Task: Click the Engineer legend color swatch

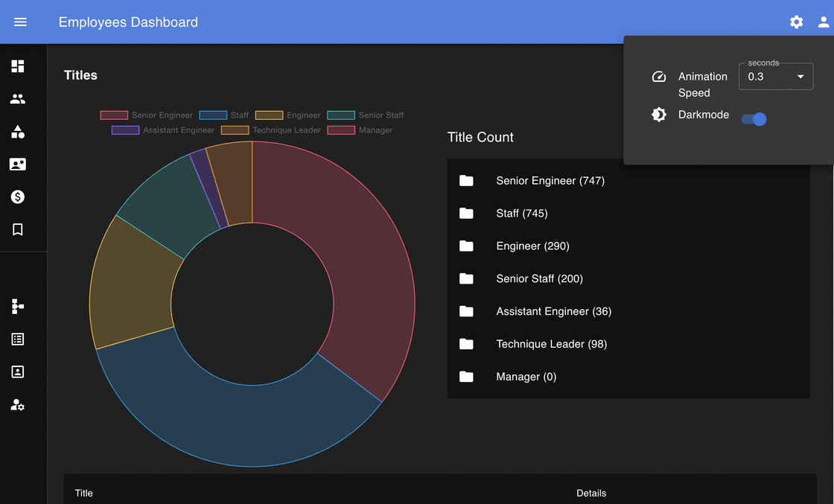Action: [x=269, y=115]
